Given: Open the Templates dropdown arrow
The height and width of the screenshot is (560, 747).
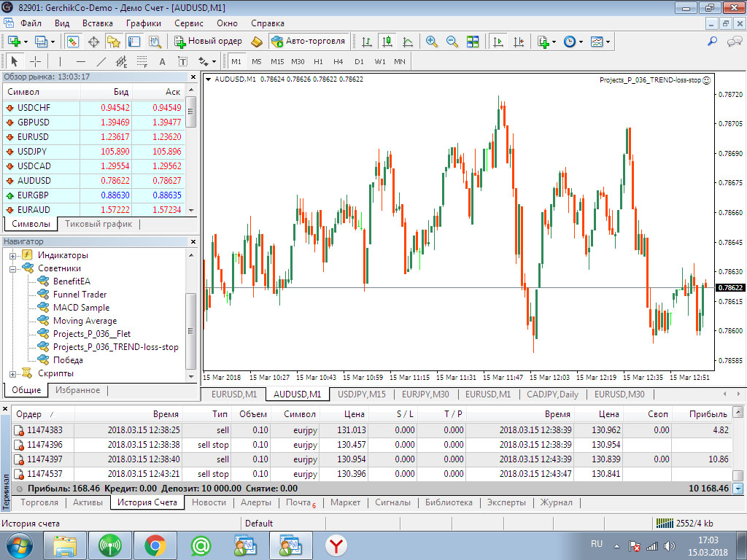Looking at the screenshot, I should [608, 42].
